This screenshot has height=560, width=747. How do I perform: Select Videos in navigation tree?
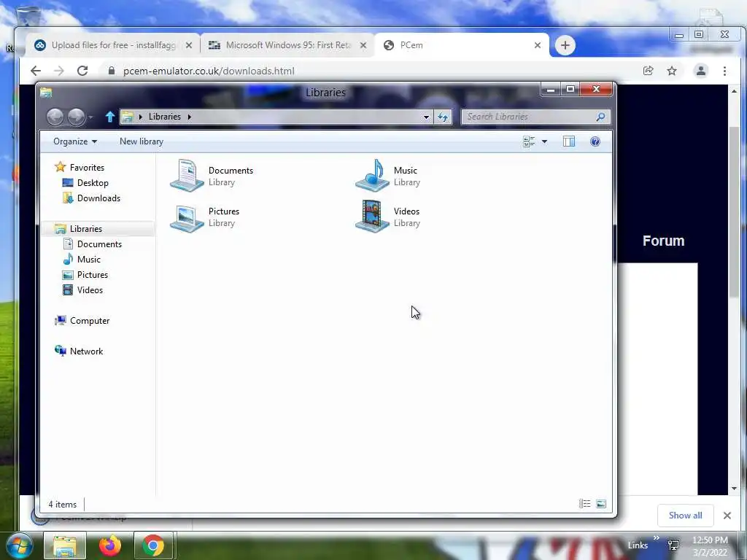click(90, 290)
